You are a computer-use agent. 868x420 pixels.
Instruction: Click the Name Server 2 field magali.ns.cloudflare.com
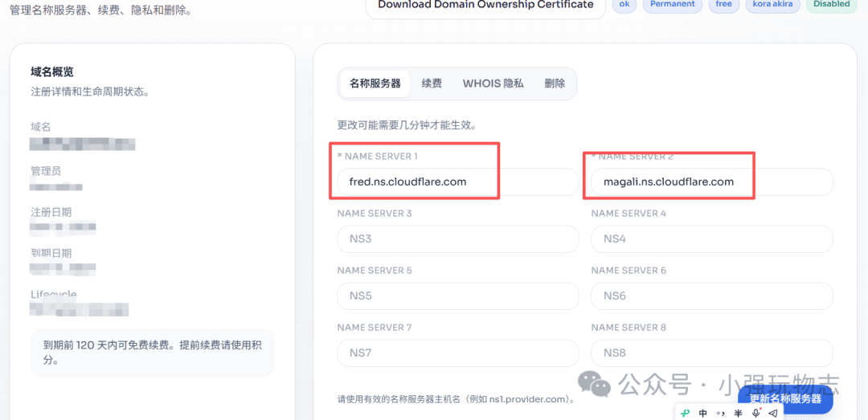pos(712,181)
